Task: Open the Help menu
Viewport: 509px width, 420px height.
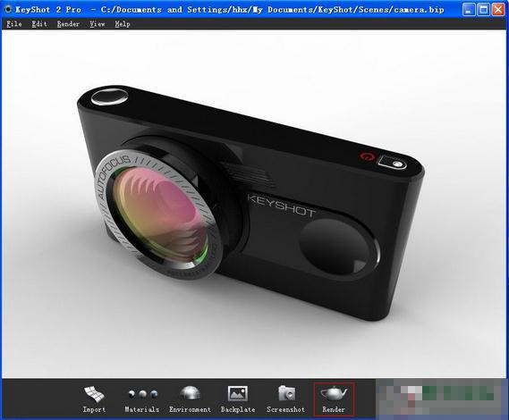Action: (x=123, y=24)
